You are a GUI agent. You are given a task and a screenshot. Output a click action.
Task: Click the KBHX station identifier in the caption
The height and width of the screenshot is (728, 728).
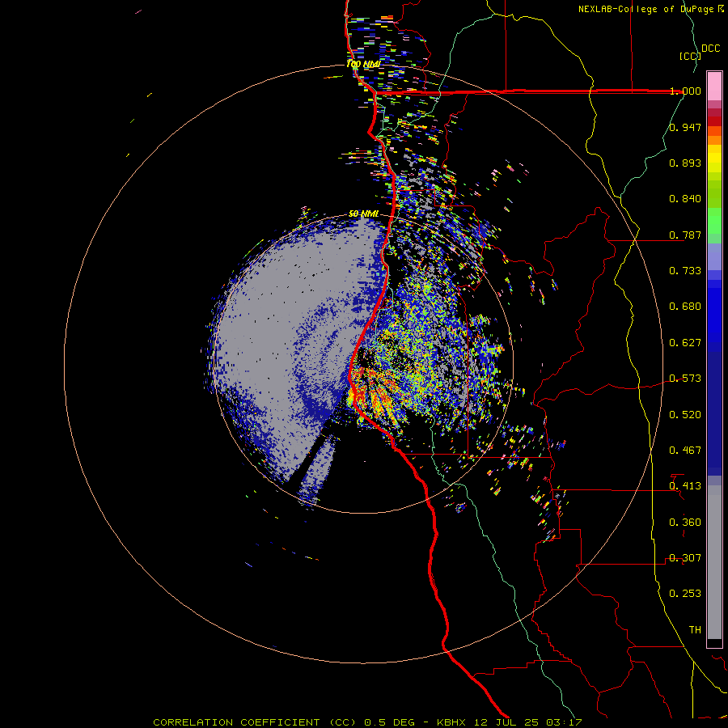(451, 722)
